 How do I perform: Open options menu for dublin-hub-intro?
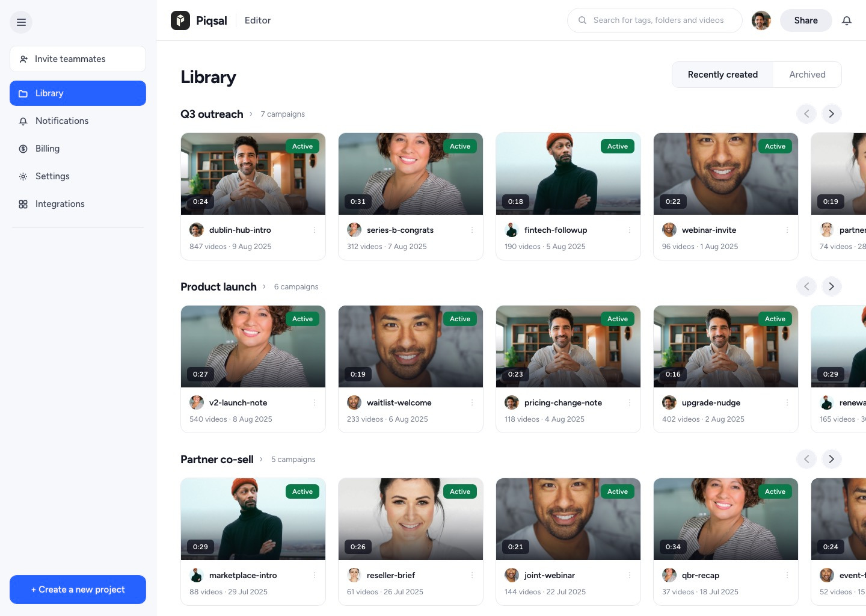pyautogui.click(x=315, y=230)
